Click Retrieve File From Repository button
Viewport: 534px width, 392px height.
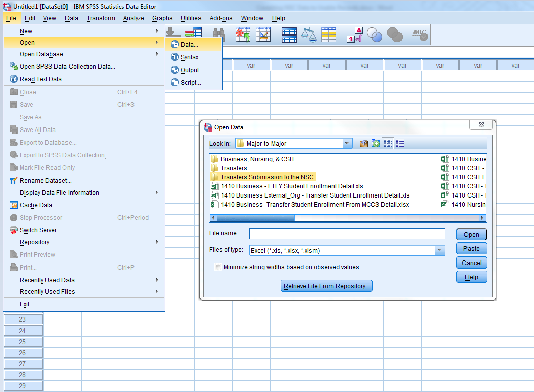(326, 286)
